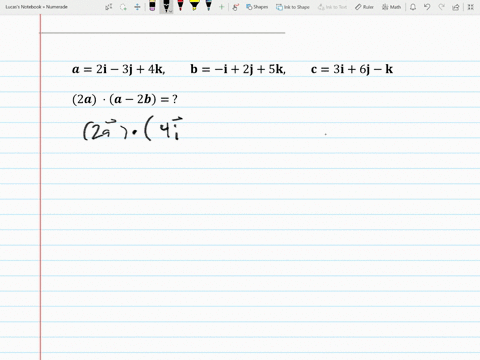
Task: Select the black pen
Action: tap(166, 6)
